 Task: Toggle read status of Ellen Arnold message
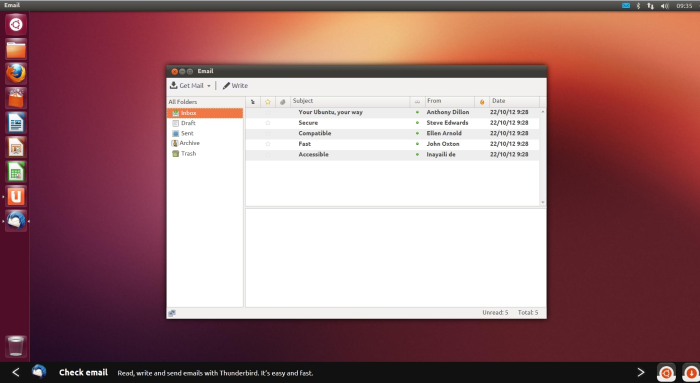(x=417, y=133)
